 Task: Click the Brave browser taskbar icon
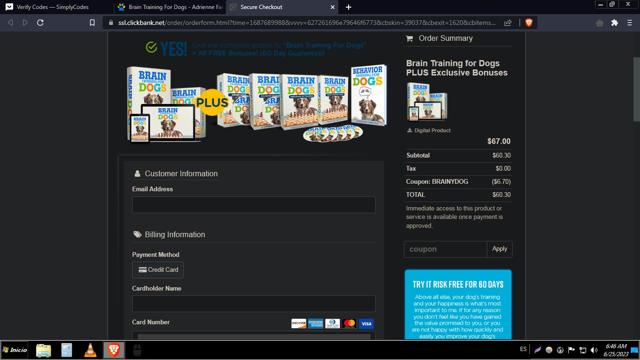coord(114,350)
